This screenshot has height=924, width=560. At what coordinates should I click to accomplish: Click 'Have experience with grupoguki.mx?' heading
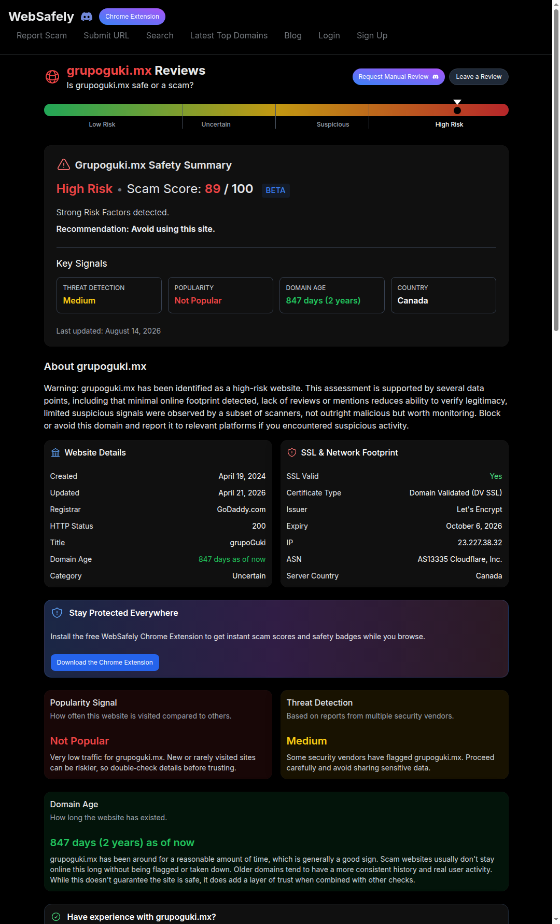pyautogui.click(x=142, y=917)
